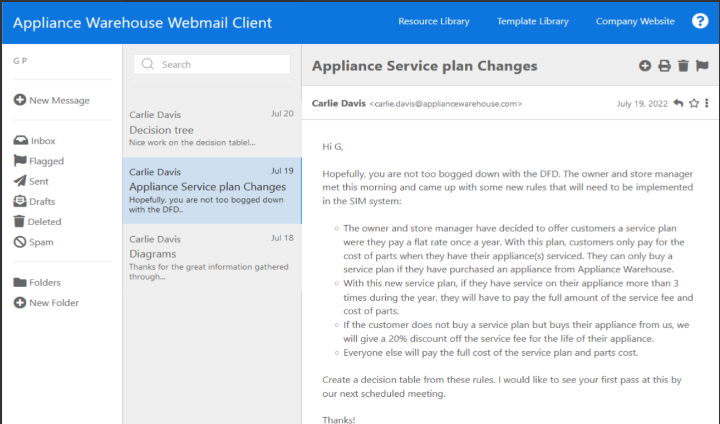Open the help question mark icon

click(x=700, y=21)
